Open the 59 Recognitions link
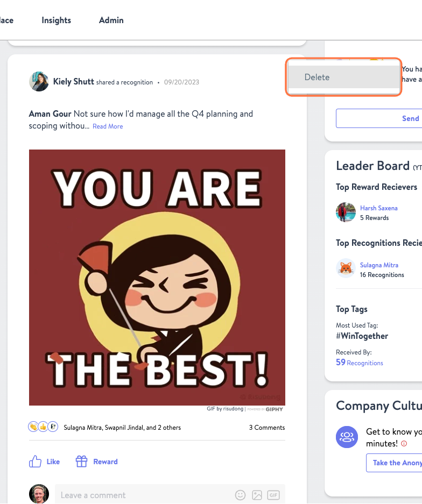 click(x=360, y=363)
